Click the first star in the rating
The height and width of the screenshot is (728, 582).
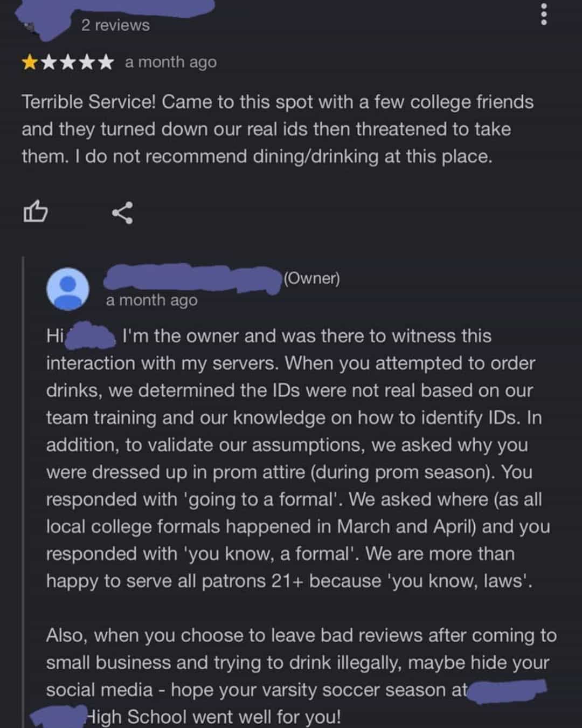tap(30, 63)
